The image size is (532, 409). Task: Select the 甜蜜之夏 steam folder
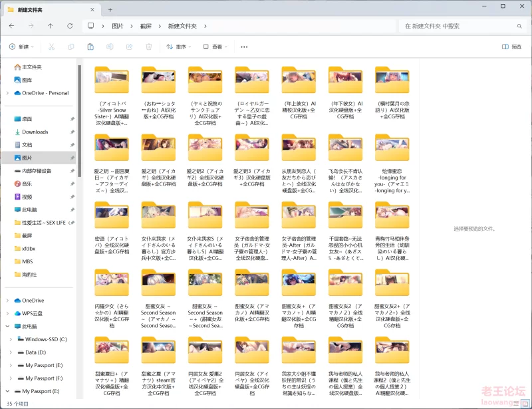pos(158,367)
